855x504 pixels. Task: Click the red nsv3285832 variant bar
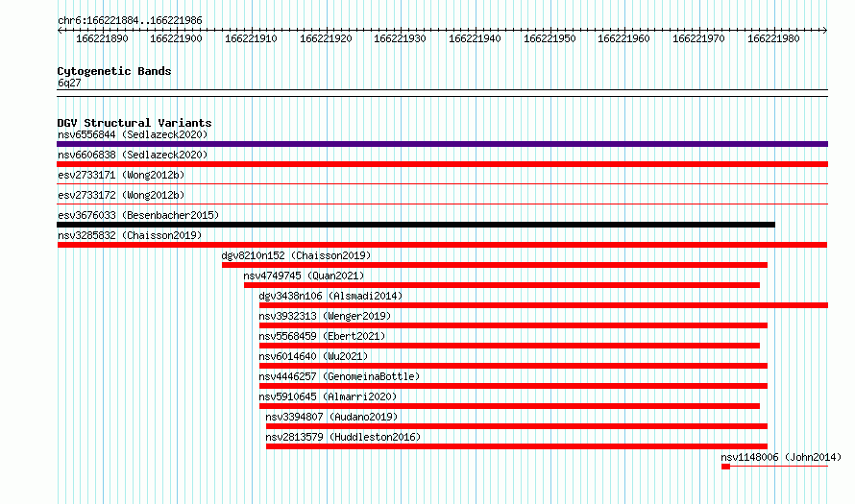coord(442,245)
